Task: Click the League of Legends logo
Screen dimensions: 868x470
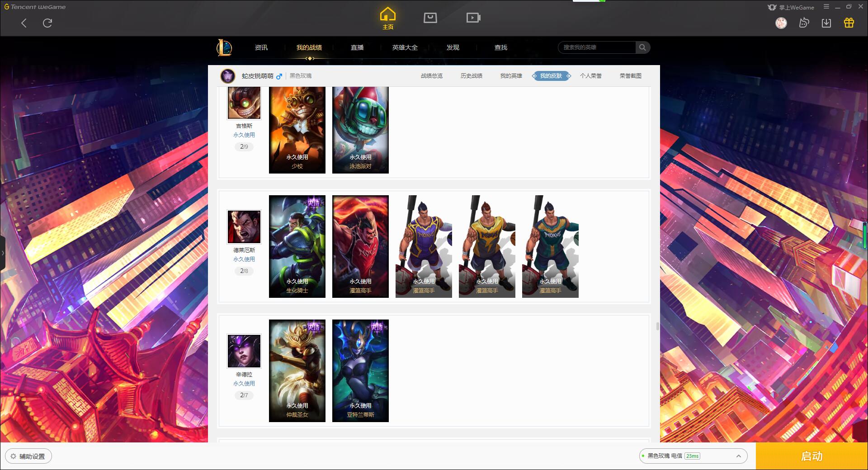Action: pos(224,47)
